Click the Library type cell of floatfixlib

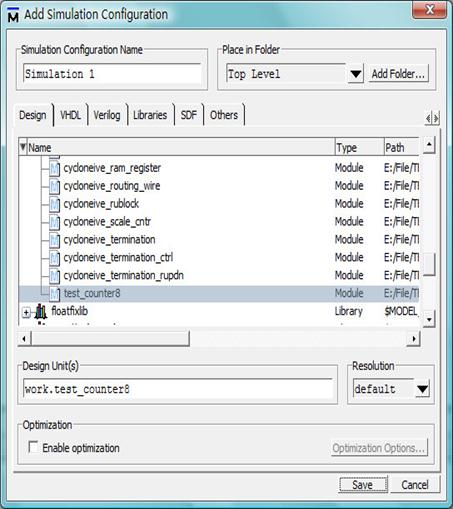pos(349,311)
